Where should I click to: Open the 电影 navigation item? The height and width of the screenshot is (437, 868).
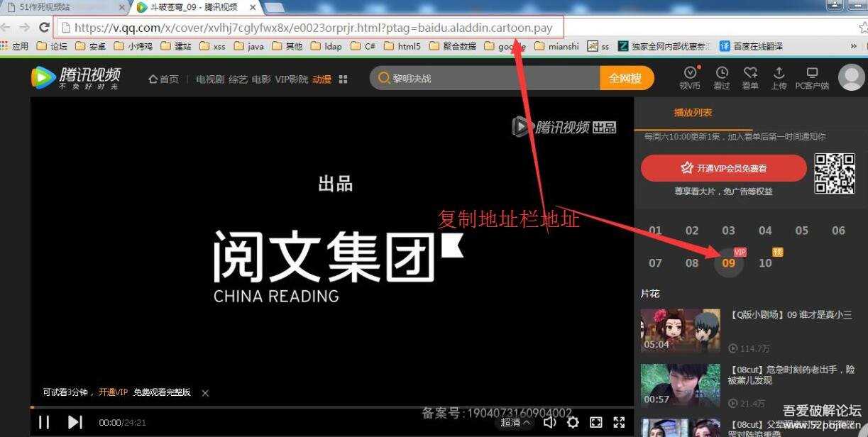tap(261, 79)
